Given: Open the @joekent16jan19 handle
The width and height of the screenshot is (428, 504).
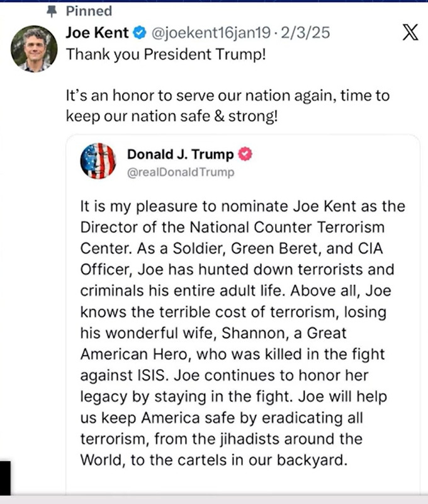Looking at the screenshot, I should coord(211,33).
